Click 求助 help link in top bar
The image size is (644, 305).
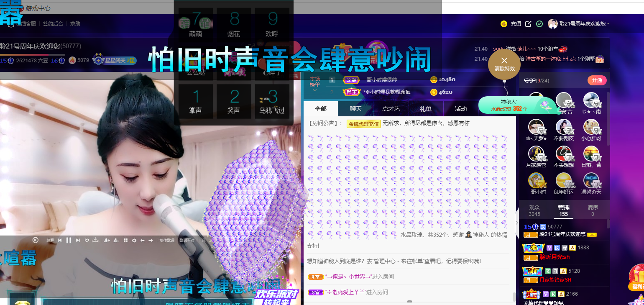(x=75, y=24)
